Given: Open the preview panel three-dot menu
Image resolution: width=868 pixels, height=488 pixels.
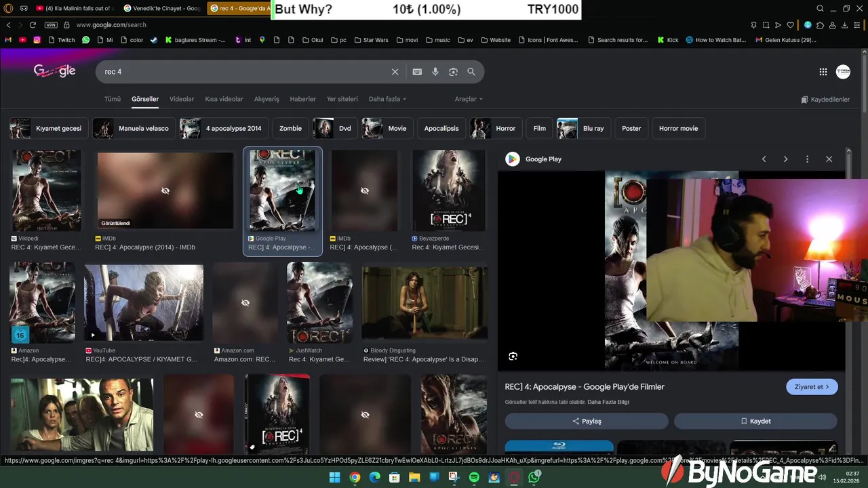Looking at the screenshot, I should click(807, 159).
